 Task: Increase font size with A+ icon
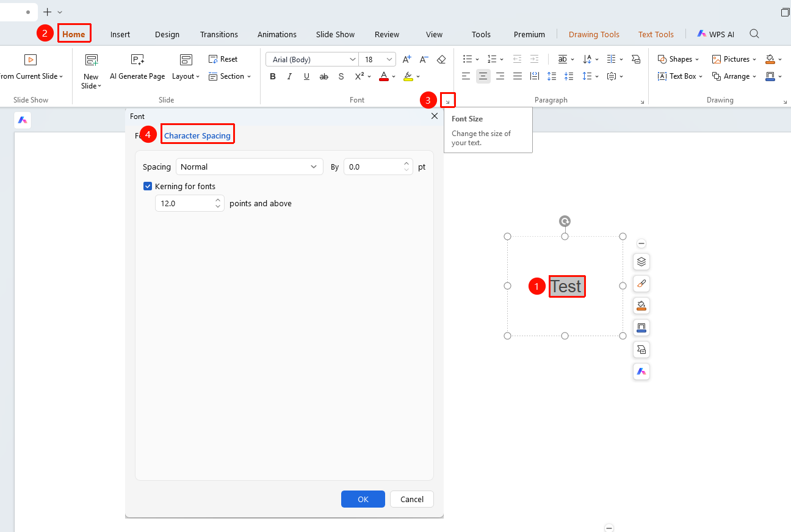[407, 59]
